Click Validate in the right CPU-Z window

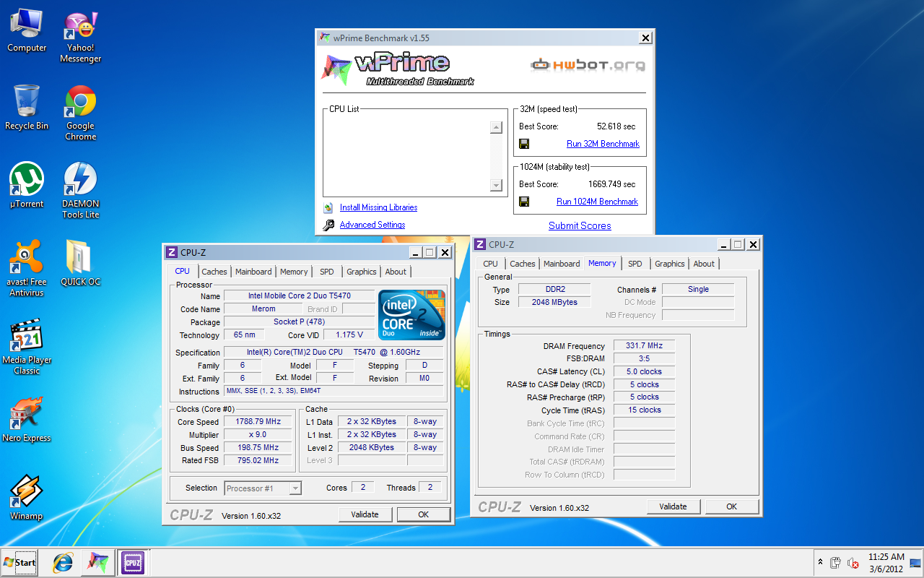(674, 506)
